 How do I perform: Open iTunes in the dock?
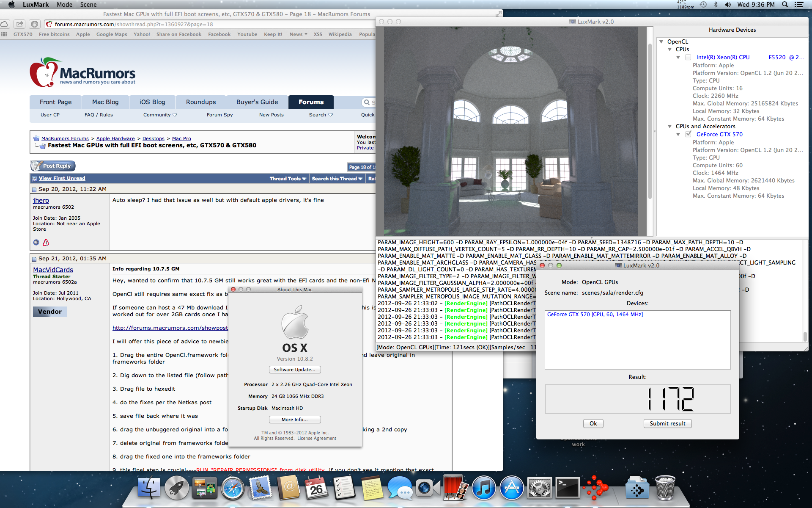[483, 489]
